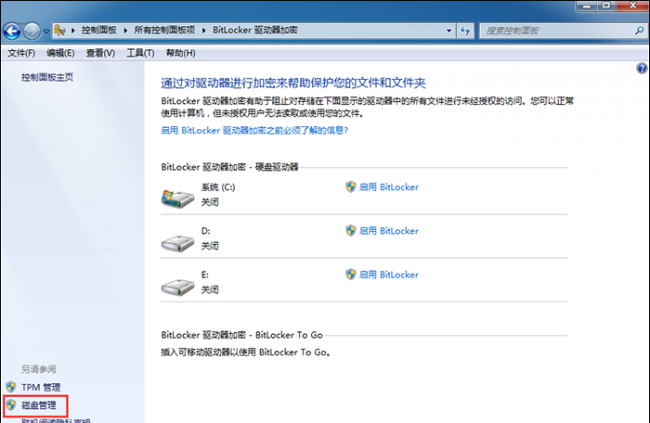Minimize the BitLocker control panel window
The width and height of the screenshot is (650, 423).
coord(586,6)
